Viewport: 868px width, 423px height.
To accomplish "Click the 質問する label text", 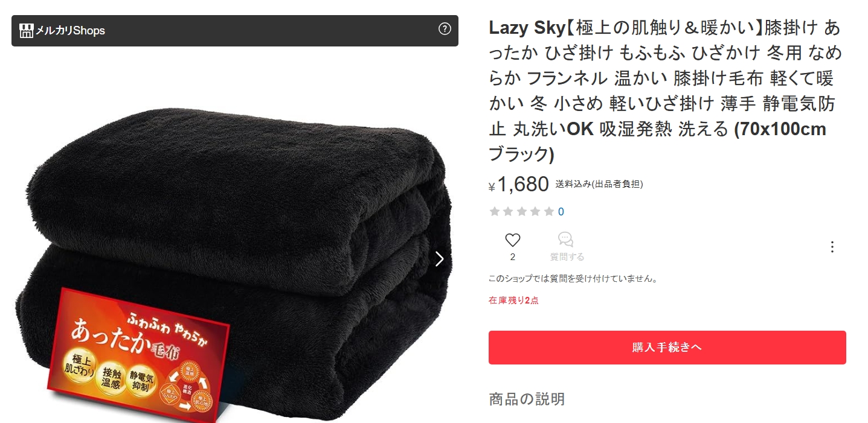I will point(567,257).
